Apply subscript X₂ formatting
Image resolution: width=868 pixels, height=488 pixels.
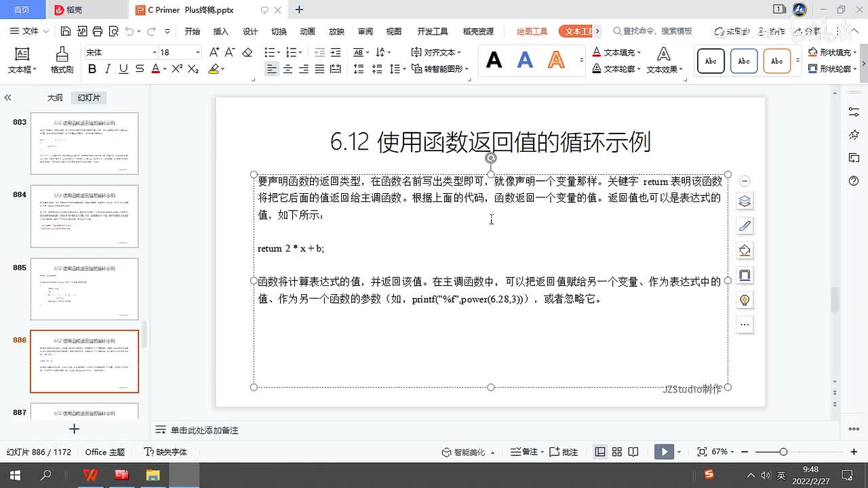coord(193,68)
